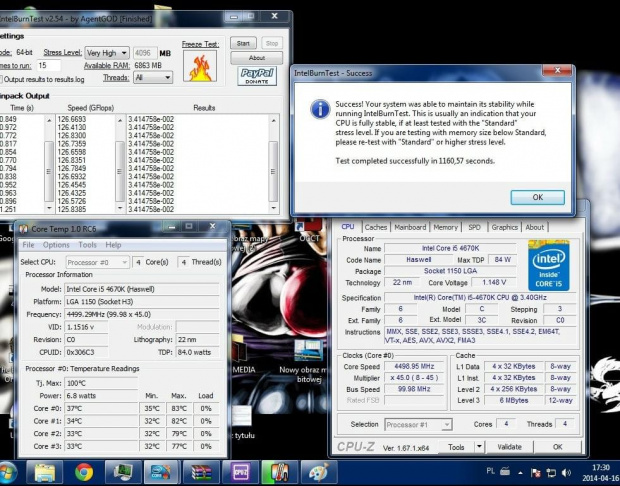620x486 pixels.
Task: Click Validate in CPU-Z
Action: (x=509, y=447)
